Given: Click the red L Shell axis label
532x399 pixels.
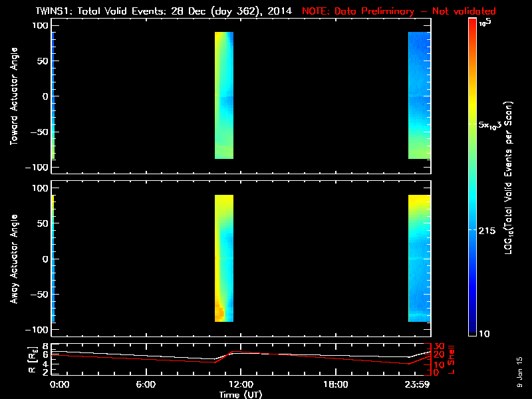Looking at the screenshot, I should point(452,358).
